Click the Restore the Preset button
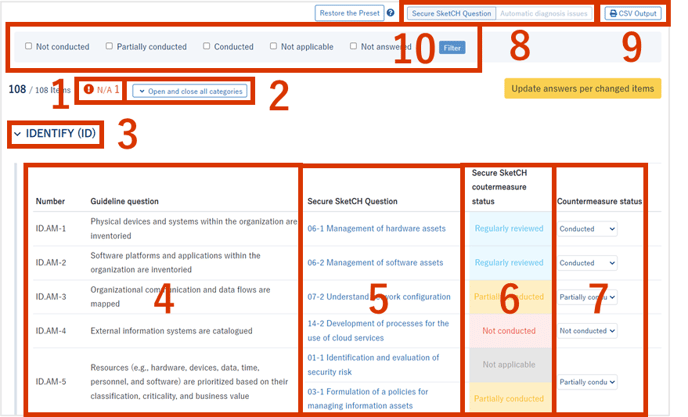This screenshot has height=417, width=688. tap(349, 13)
